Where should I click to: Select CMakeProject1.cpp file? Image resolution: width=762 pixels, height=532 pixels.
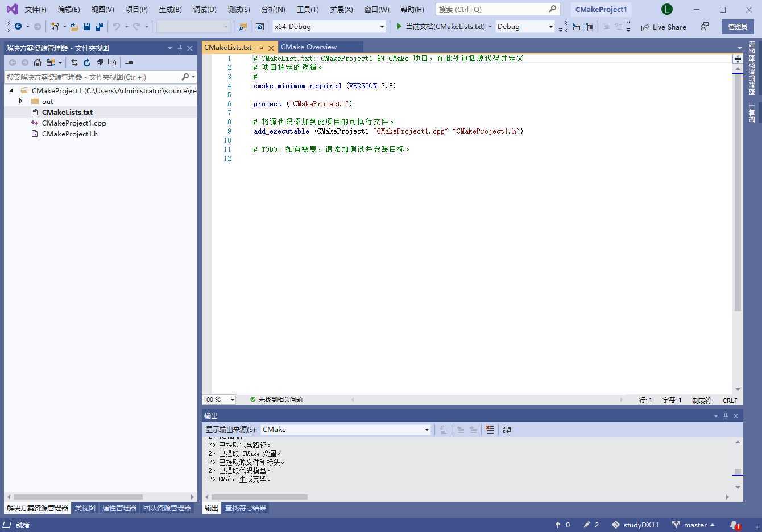74,123
